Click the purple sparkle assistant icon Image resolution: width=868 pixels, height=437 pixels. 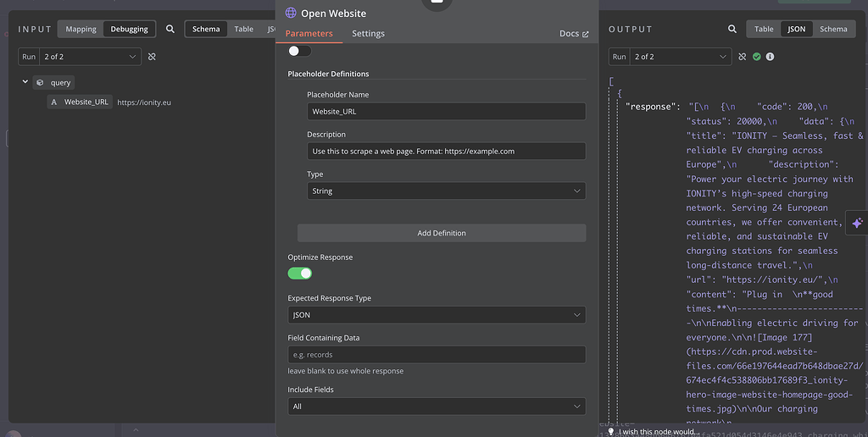857,223
